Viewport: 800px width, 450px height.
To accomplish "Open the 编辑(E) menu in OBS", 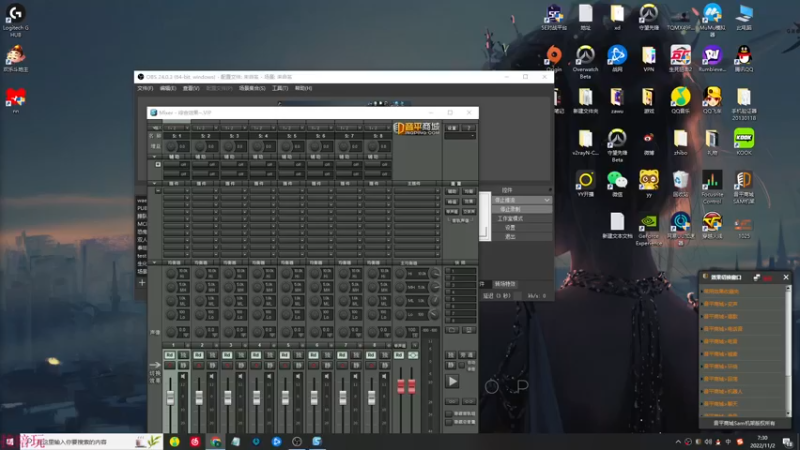I will click(x=168, y=88).
